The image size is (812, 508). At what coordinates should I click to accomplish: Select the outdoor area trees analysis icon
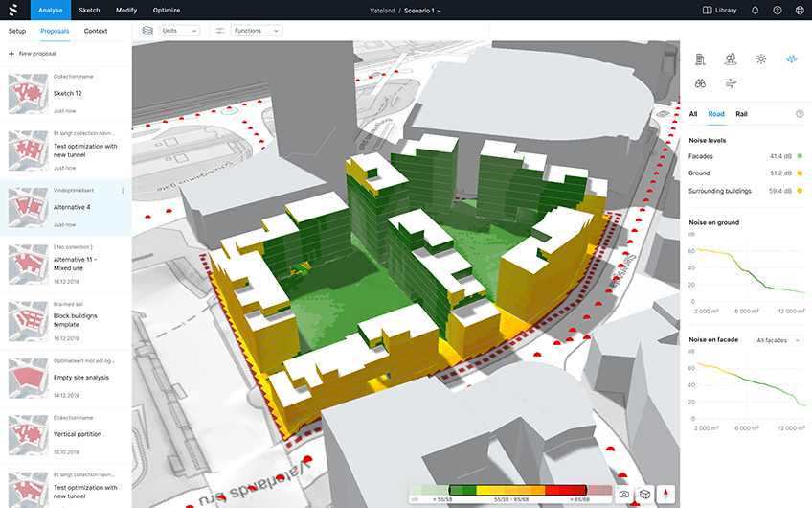click(x=731, y=58)
